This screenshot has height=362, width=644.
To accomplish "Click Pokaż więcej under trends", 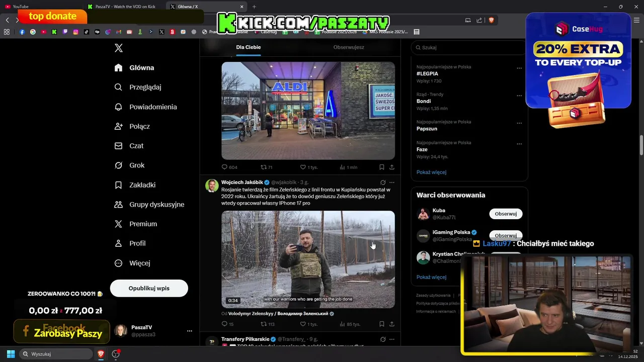I will tap(431, 172).
